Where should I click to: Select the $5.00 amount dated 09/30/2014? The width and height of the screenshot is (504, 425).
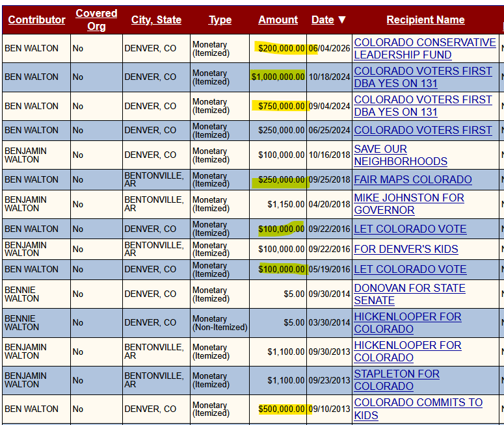(x=278, y=294)
